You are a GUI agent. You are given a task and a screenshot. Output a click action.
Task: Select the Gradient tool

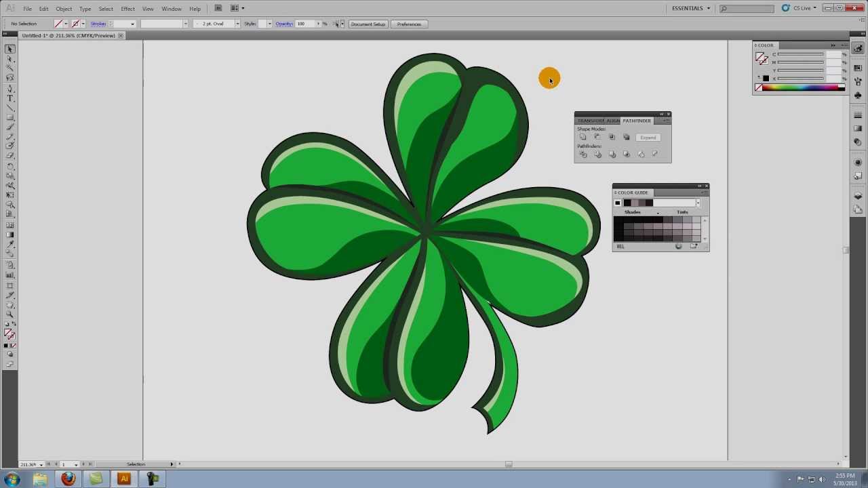(9, 235)
